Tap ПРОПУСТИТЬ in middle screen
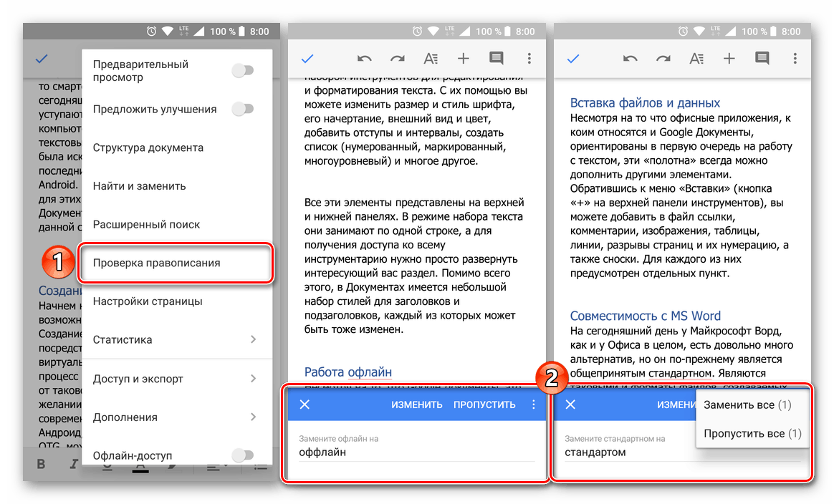Viewport: 834px width, 504px height. pyautogui.click(x=484, y=404)
